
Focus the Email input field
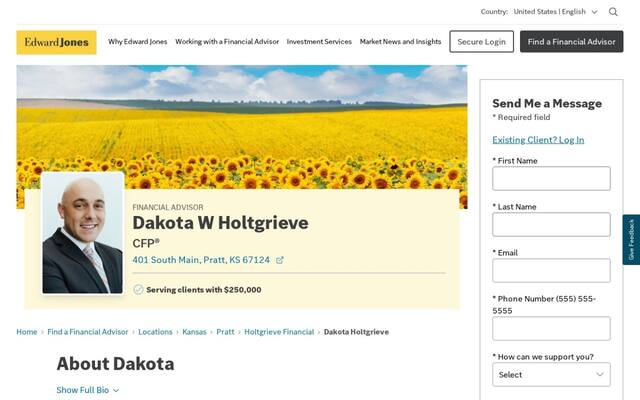(x=551, y=271)
